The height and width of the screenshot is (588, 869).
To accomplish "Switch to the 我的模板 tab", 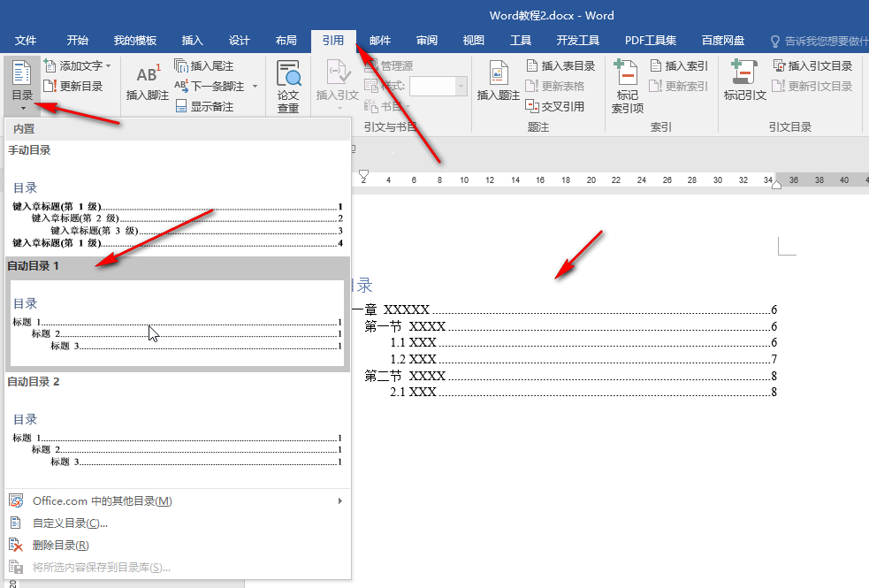I will tap(135, 41).
